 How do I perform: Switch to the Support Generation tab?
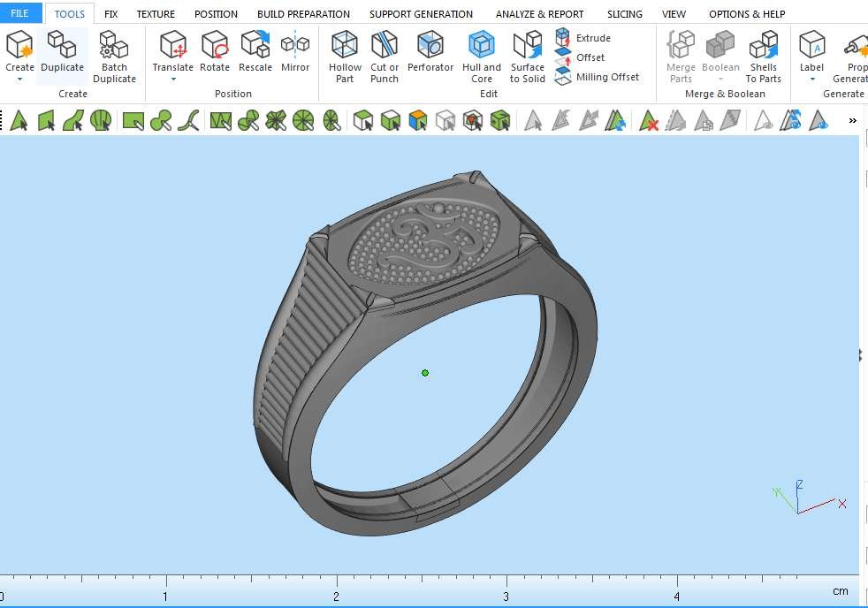click(421, 14)
